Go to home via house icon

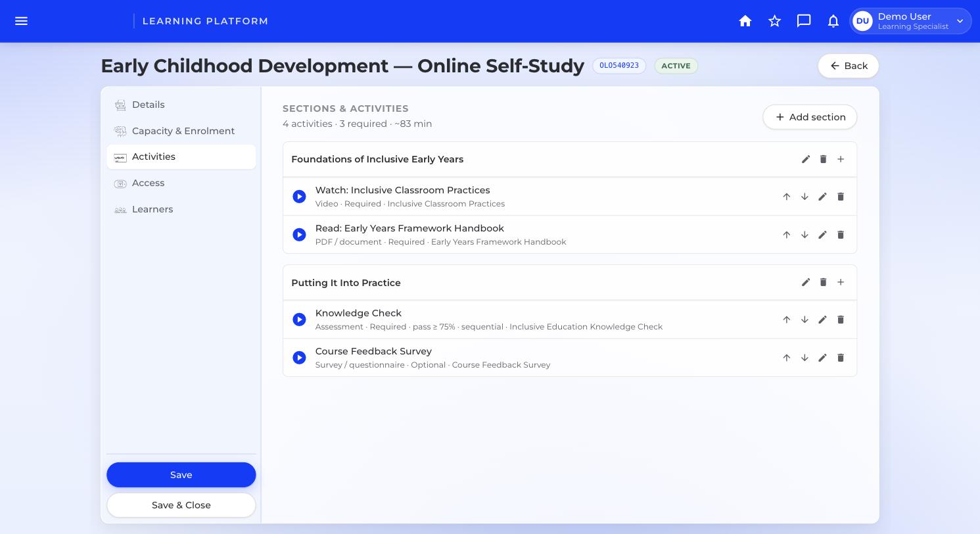pyautogui.click(x=745, y=21)
